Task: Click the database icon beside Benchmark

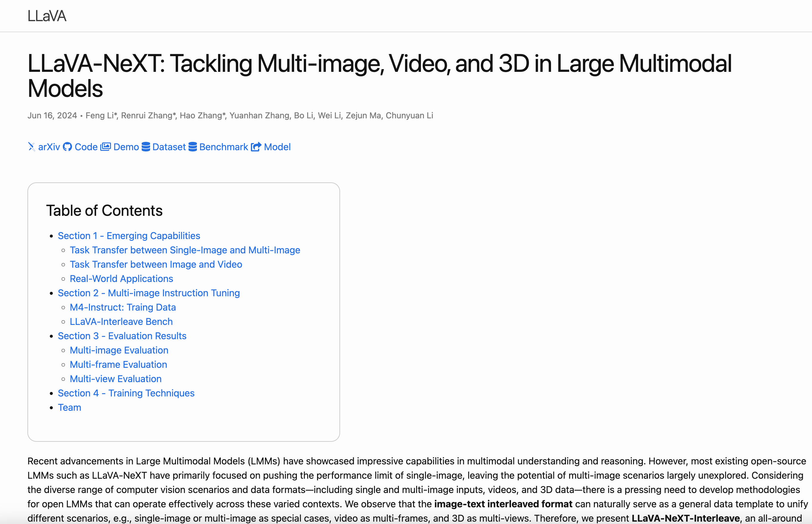Action: pyautogui.click(x=193, y=147)
